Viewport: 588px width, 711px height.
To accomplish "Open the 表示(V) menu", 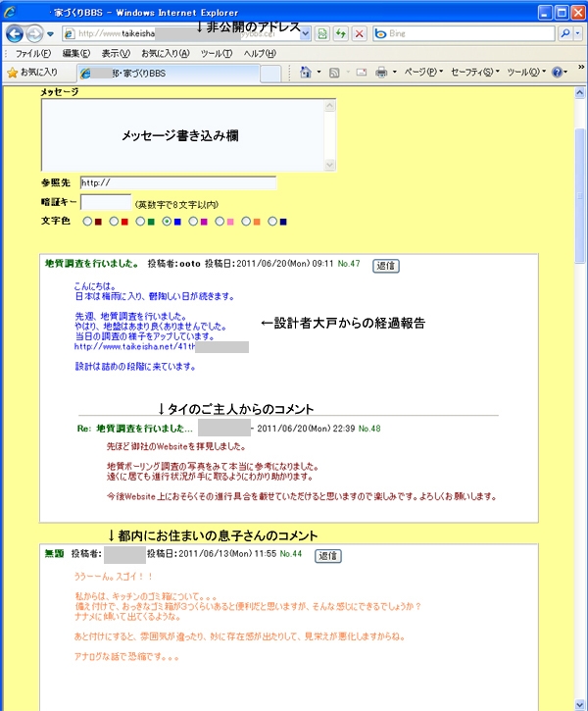I will (x=116, y=54).
